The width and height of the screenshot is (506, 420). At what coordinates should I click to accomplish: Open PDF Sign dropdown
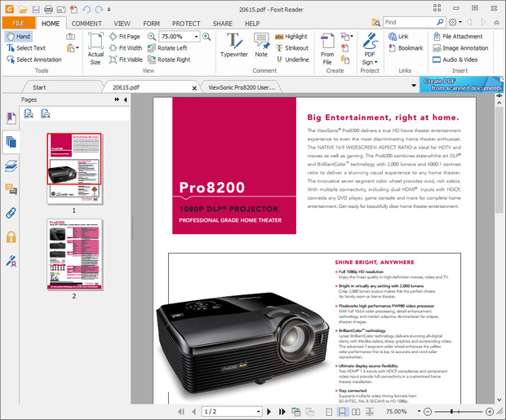point(370,49)
